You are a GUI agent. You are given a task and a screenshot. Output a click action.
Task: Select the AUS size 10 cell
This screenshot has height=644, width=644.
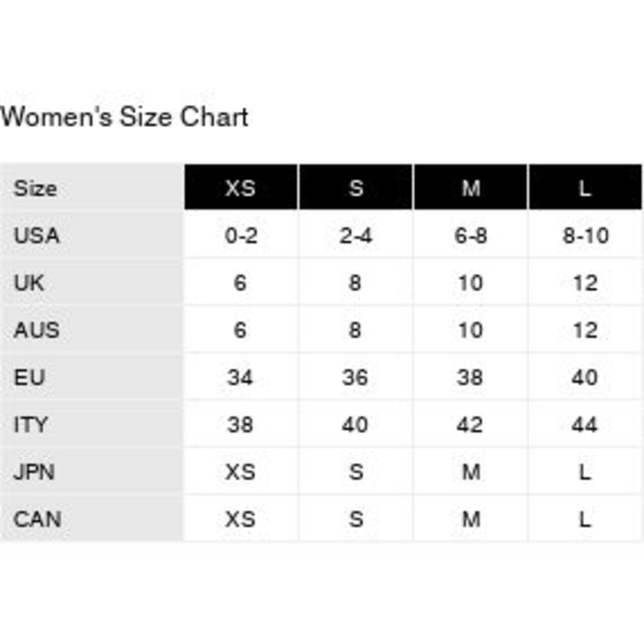(x=470, y=330)
